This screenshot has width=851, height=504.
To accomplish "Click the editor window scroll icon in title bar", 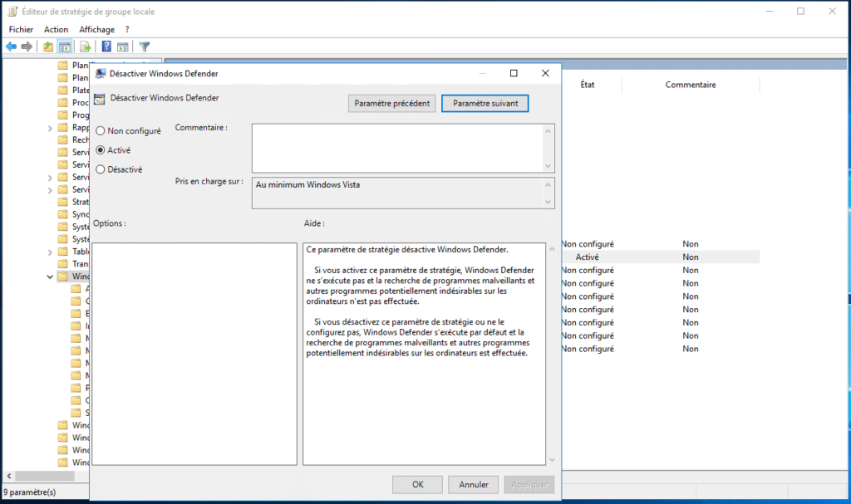I will click(x=12, y=12).
